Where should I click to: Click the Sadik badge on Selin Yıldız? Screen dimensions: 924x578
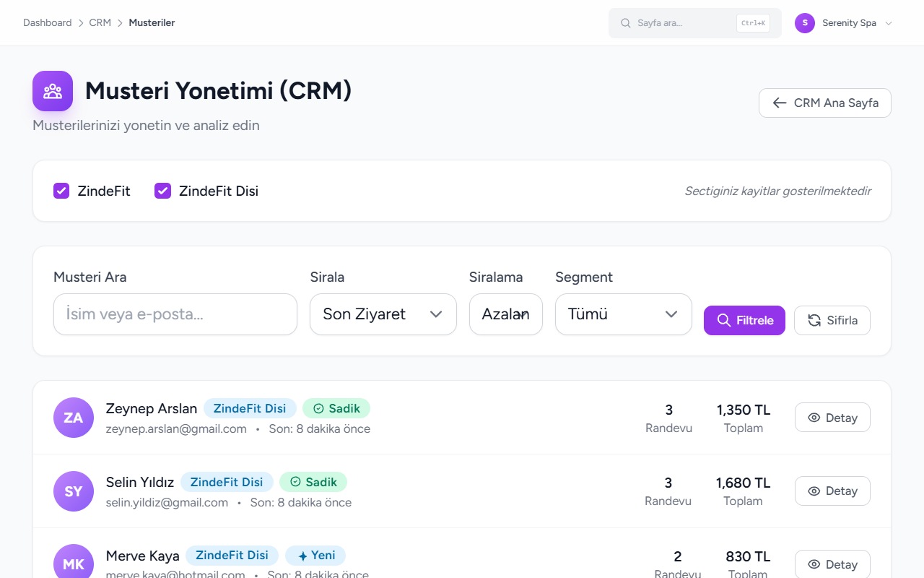313,482
